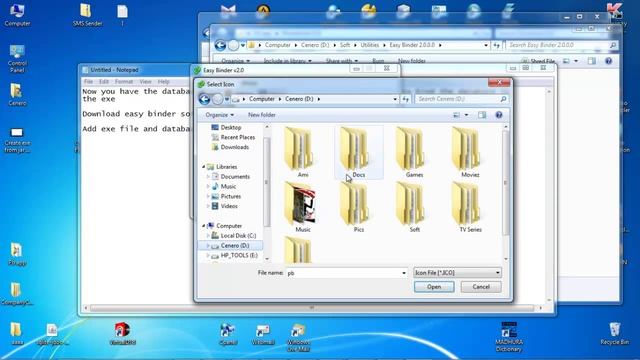Screen dimensions: 640x360
Task: Click search magnifier in Search Cenero field
Action: click(x=503, y=99)
